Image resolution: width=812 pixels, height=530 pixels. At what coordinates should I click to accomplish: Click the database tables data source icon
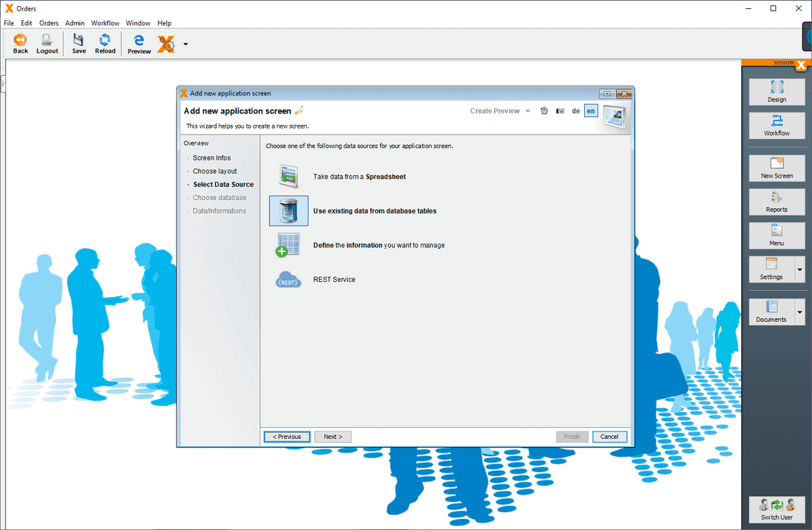click(289, 210)
